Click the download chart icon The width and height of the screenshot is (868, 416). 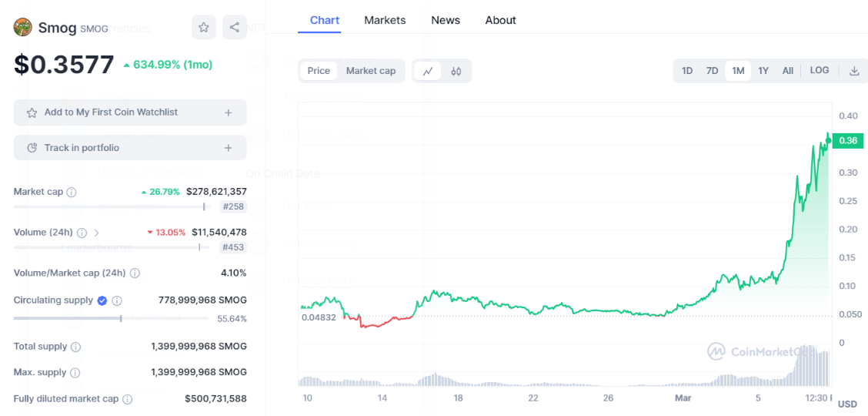[854, 71]
